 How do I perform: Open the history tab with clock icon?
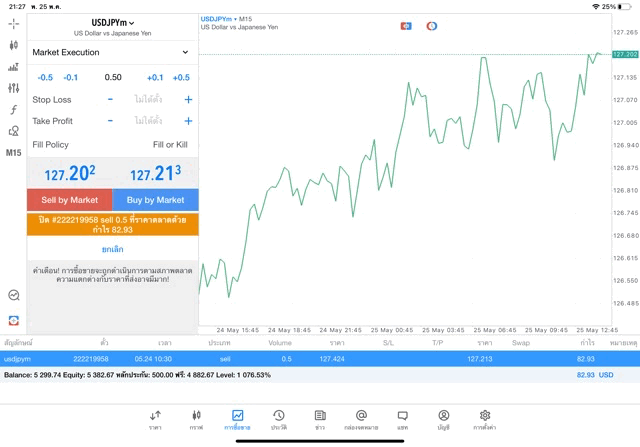click(x=279, y=420)
